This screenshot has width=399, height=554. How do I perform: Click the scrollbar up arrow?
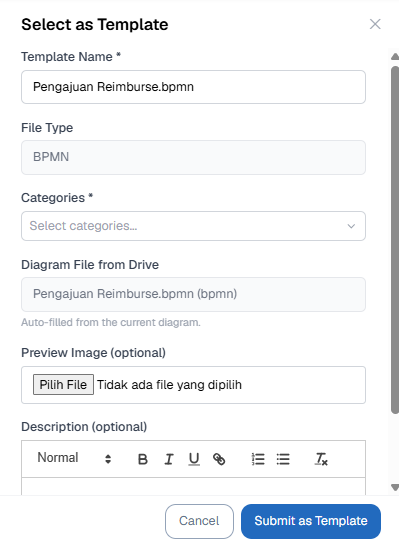click(x=395, y=57)
